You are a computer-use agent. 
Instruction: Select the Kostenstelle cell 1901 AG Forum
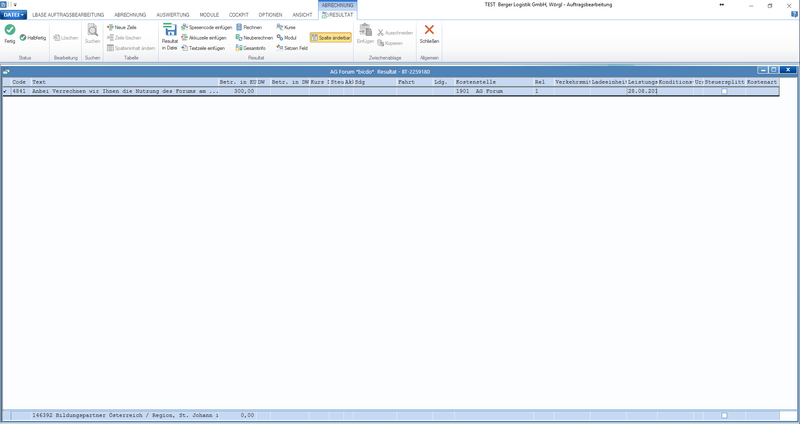coord(494,91)
